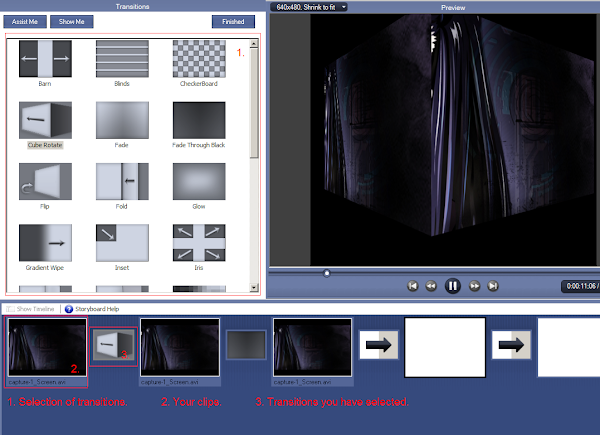Click the preview seek slider handle

[326, 273]
